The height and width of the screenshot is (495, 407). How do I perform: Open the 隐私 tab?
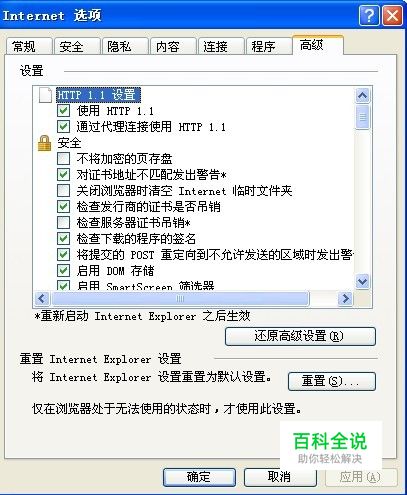125,46
